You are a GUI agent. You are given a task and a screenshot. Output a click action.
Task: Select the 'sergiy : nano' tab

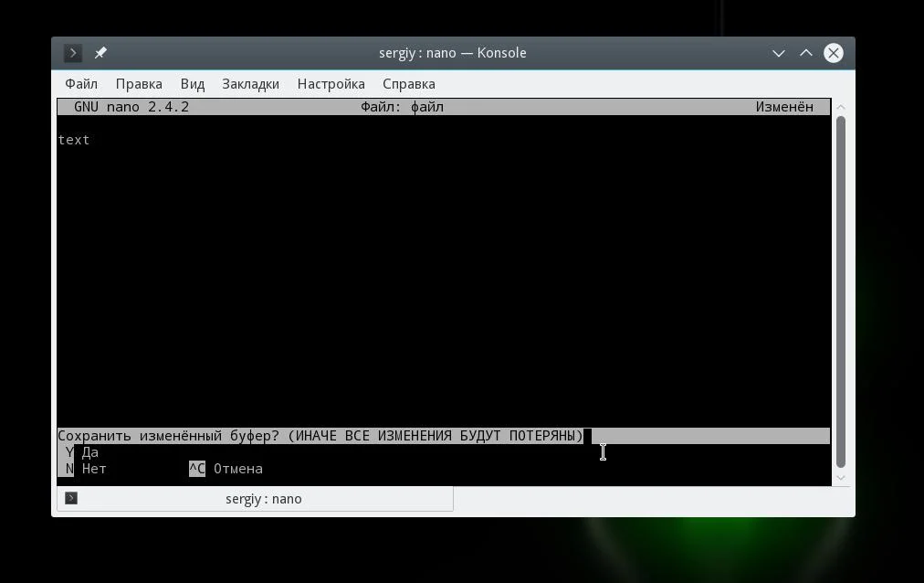point(255,499)
